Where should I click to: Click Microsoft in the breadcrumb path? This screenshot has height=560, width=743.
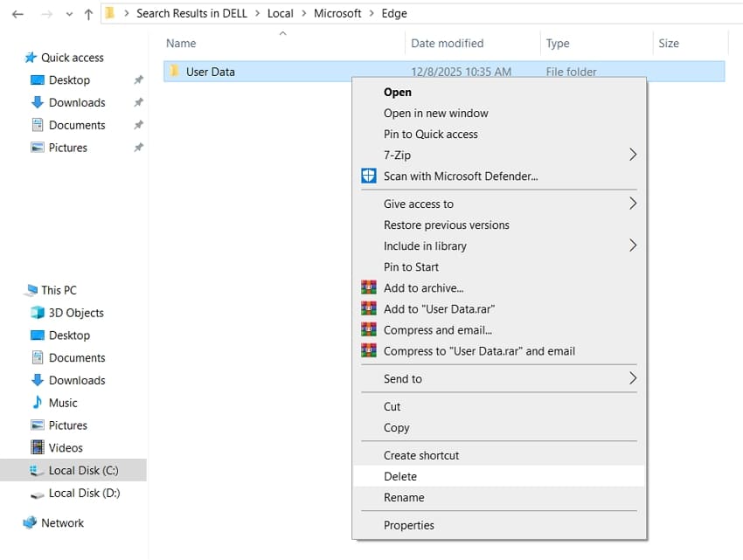coord(337,13)
